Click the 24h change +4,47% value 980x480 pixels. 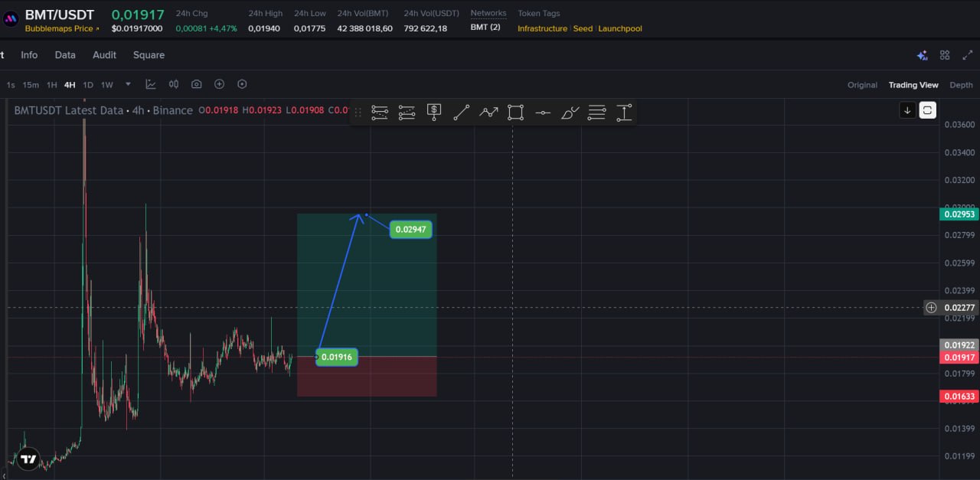(223, 28)
